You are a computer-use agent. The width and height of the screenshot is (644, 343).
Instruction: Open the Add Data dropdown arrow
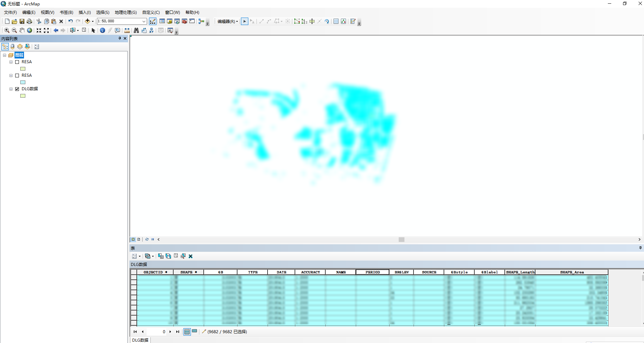[93, 21]
